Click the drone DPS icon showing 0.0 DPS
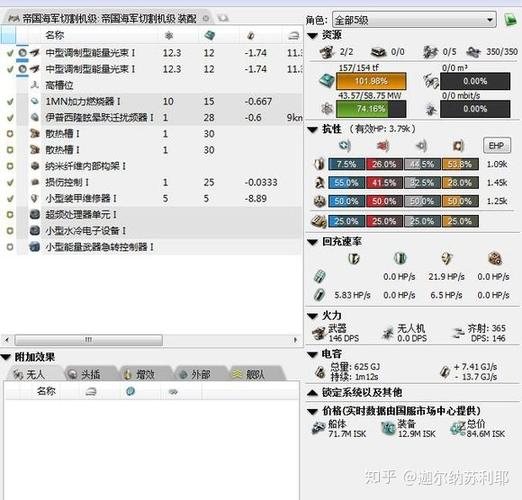 (x=388, y=333)
